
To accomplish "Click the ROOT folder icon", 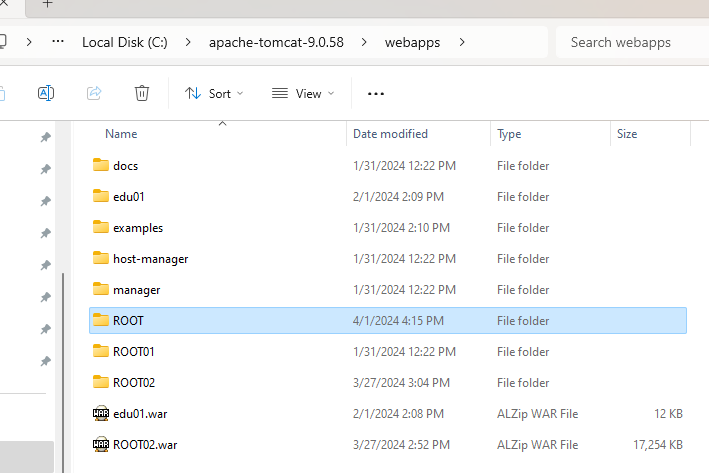I will click(100, 320).
